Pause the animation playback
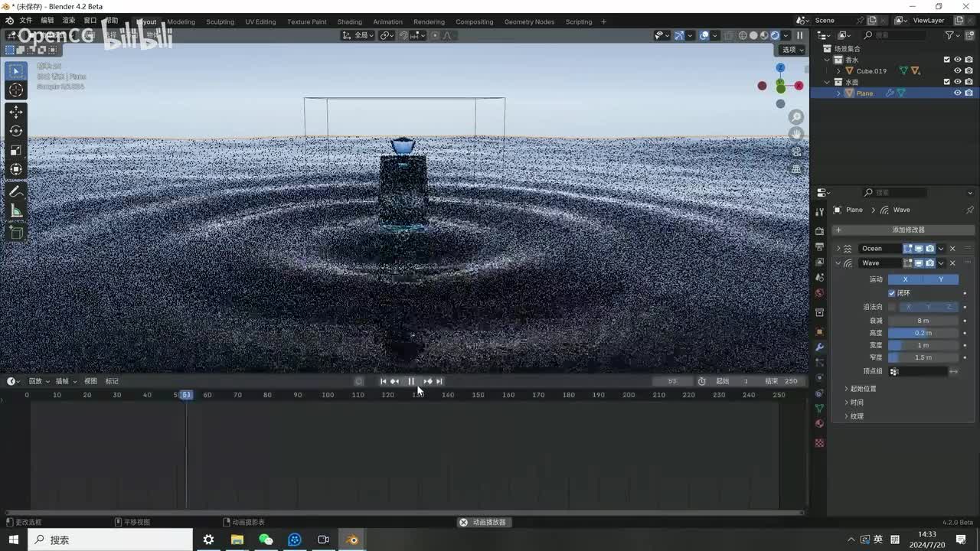 tap(411, 381)
